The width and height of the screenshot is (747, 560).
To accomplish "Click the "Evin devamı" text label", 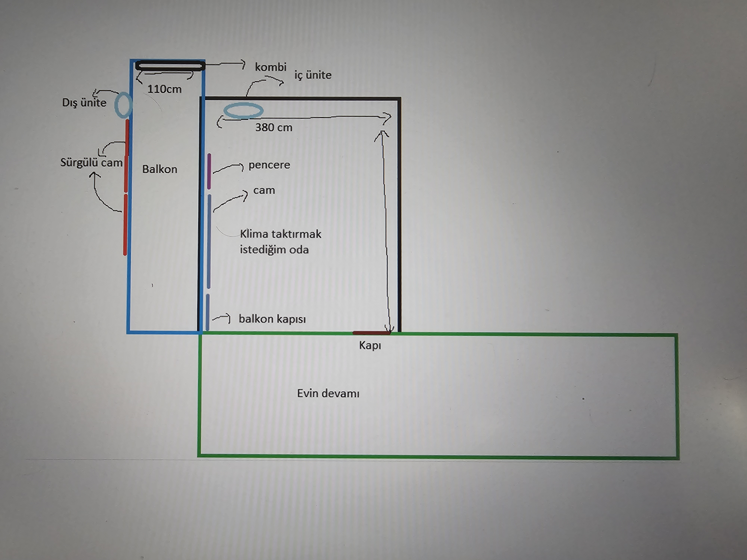I will click(x=328, y=393).
